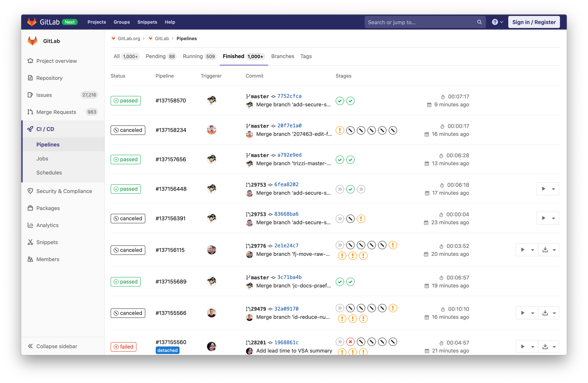Open Issues in the sidebar
Image resolution: width=588 pixels, height=383 pixels.
(x=44, y=95)
